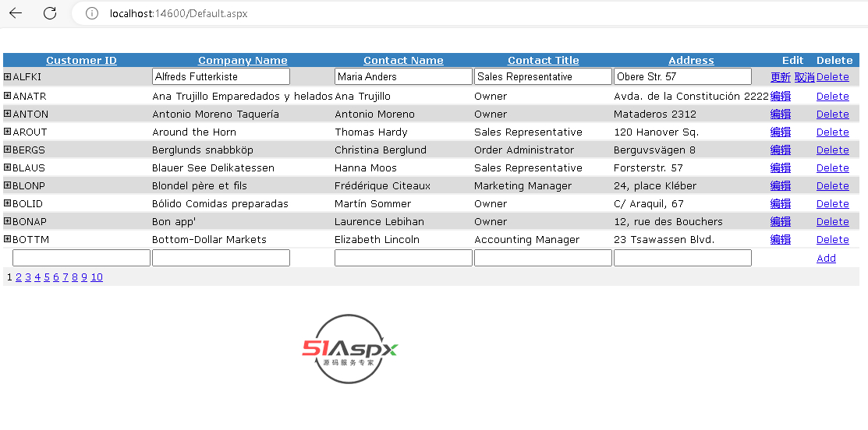Delete the Blondel père et fils row
The height and width of the screenshot is (430, 868).
coord(833,185)
